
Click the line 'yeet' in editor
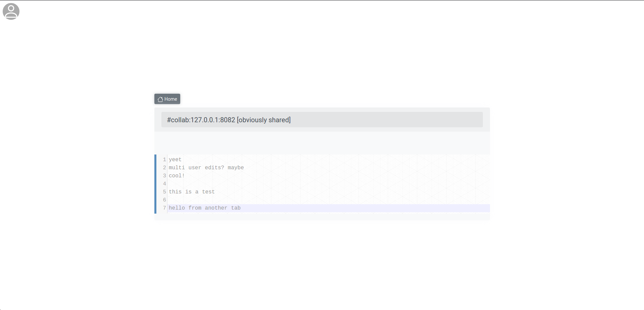[175, 160]
